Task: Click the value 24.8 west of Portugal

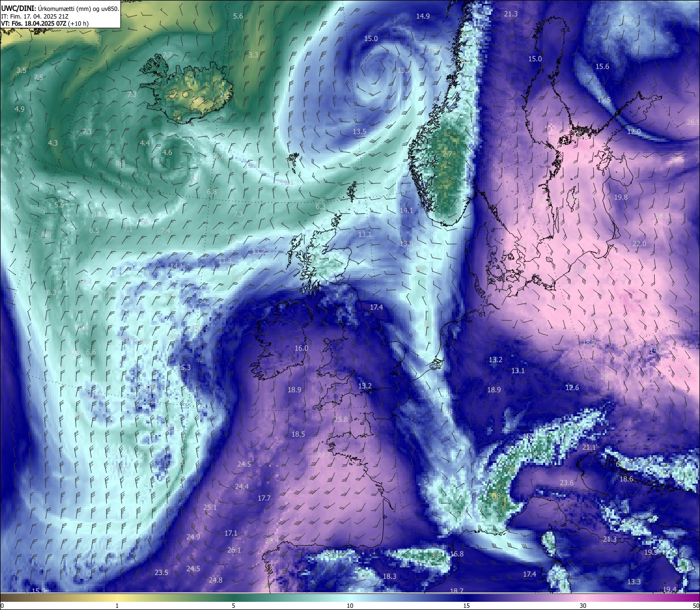Action: pyautogui.click(x=215, y=580)
